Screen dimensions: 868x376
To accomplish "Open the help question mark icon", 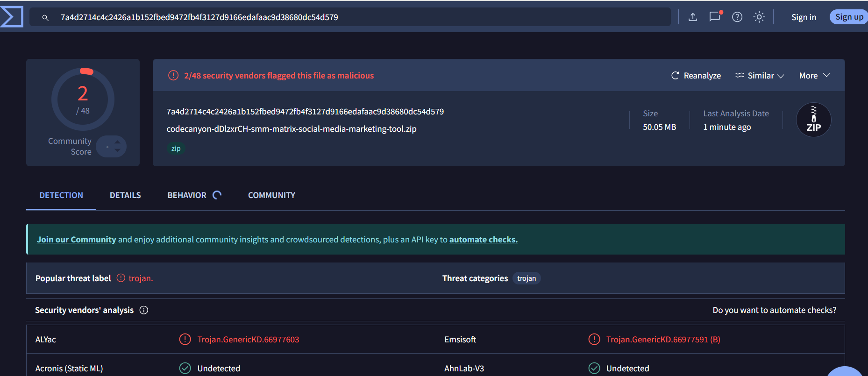I will [737, 17].
